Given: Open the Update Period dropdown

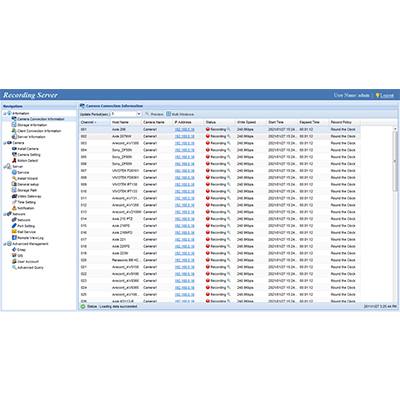Looking at the screenshot, I should [x=139, y=114].
